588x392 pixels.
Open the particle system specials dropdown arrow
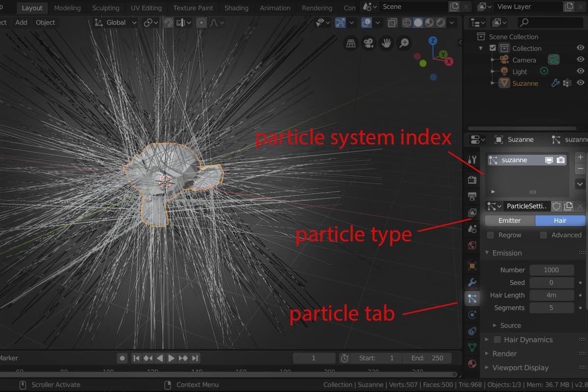pyautogui.click(x=580, y=184)
